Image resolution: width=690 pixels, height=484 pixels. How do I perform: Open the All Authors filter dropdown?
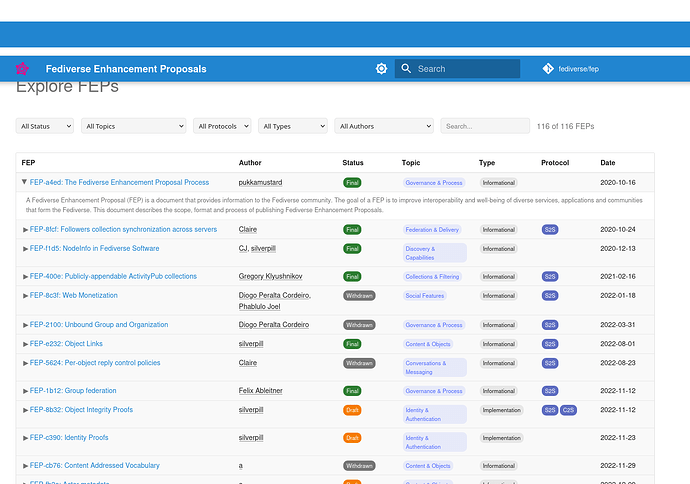coord(384,126)
